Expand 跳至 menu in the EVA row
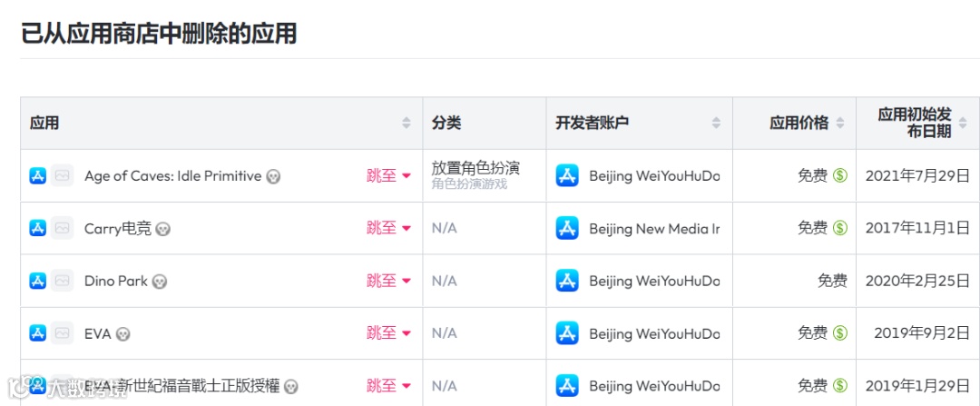The width and height of the screenshot is (980, 406). pos(388,332)
